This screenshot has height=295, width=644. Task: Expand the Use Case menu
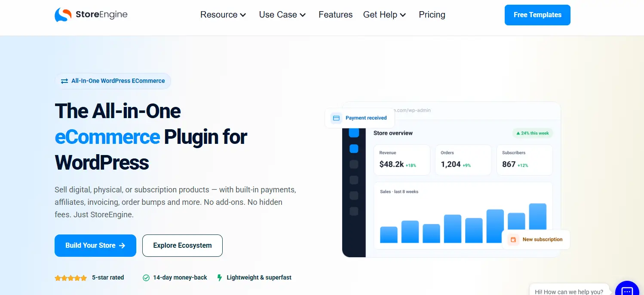[x=282, y=15]
